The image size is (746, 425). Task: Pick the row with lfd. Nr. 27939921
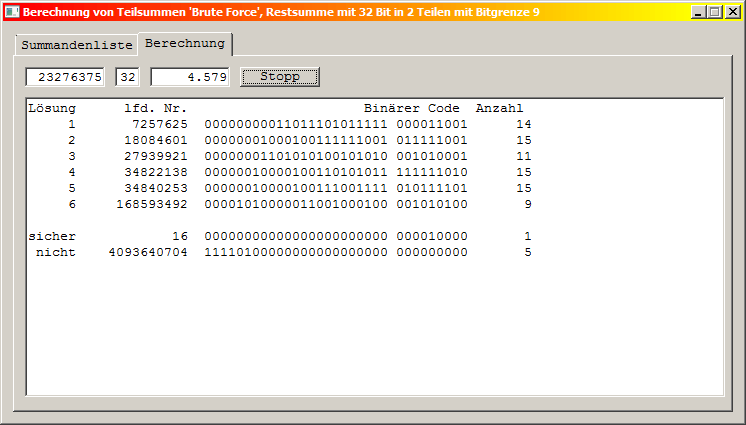point(153,156)
